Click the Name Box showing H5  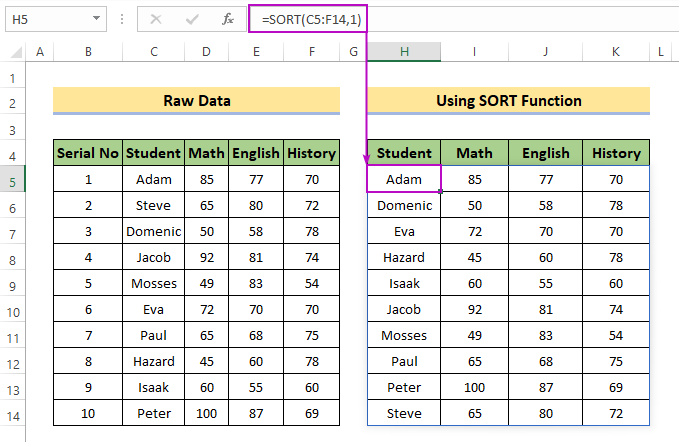coord(45,19)
